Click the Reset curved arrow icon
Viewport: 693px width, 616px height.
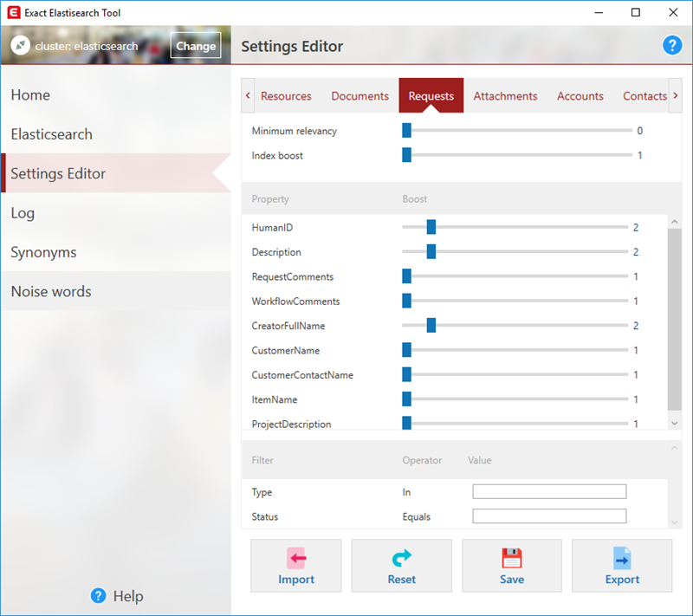401,558
